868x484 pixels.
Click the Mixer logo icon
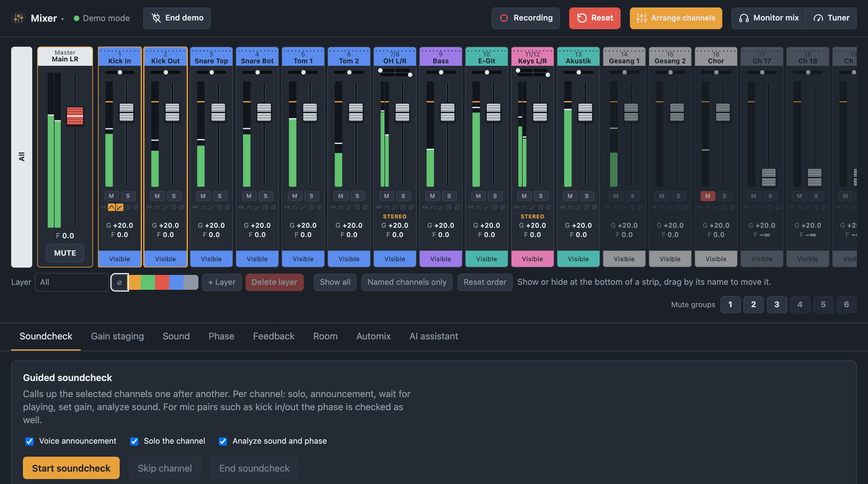click(19, 18)
